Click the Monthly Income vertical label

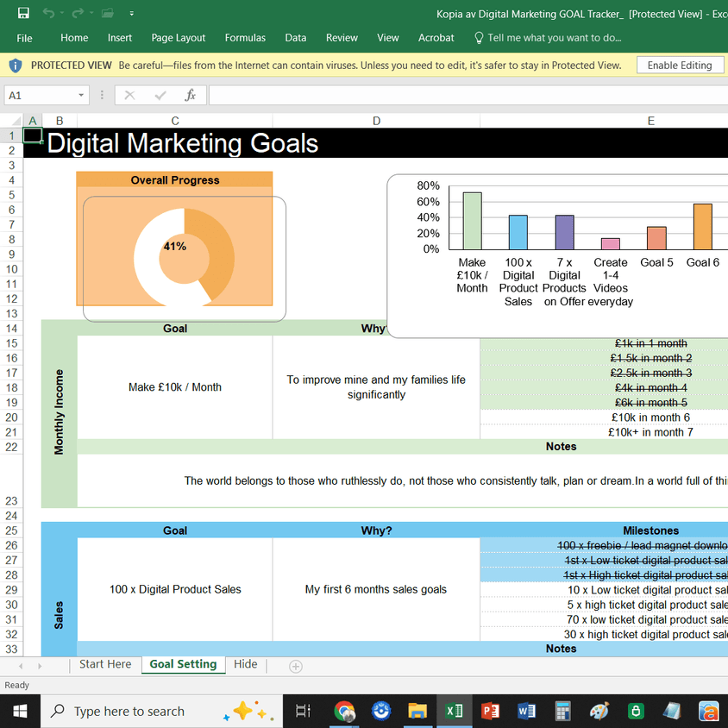coord(59,412)
